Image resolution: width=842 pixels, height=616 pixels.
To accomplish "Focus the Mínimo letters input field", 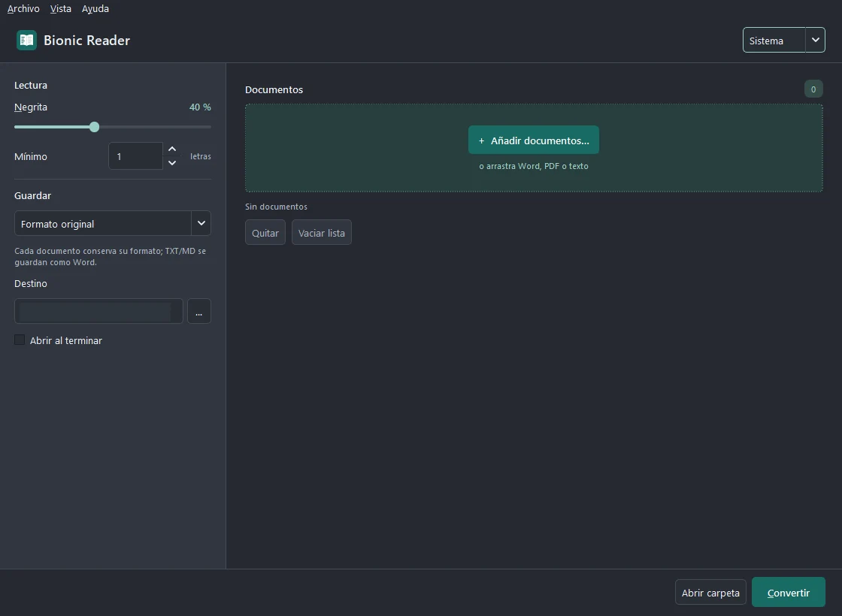I will click(135, 156).
